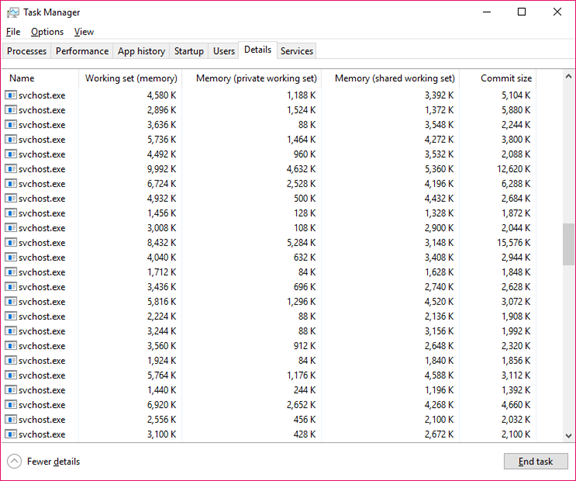
Task: Click the End task button
Action: 536,462
